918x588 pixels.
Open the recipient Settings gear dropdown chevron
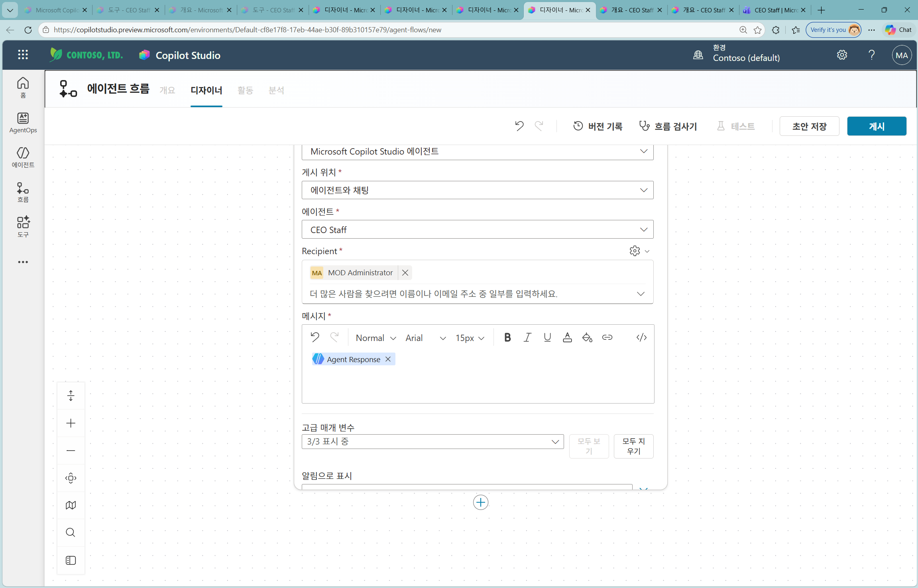click(647, 251)
